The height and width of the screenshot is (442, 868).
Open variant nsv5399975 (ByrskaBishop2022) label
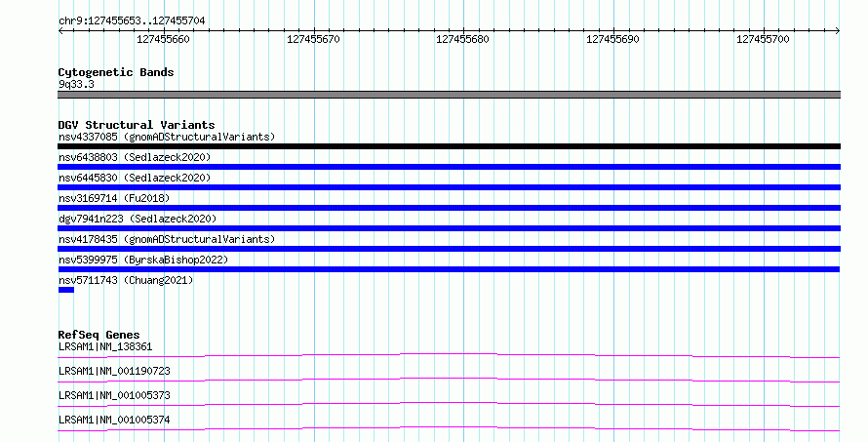click(x=143, y=260)
